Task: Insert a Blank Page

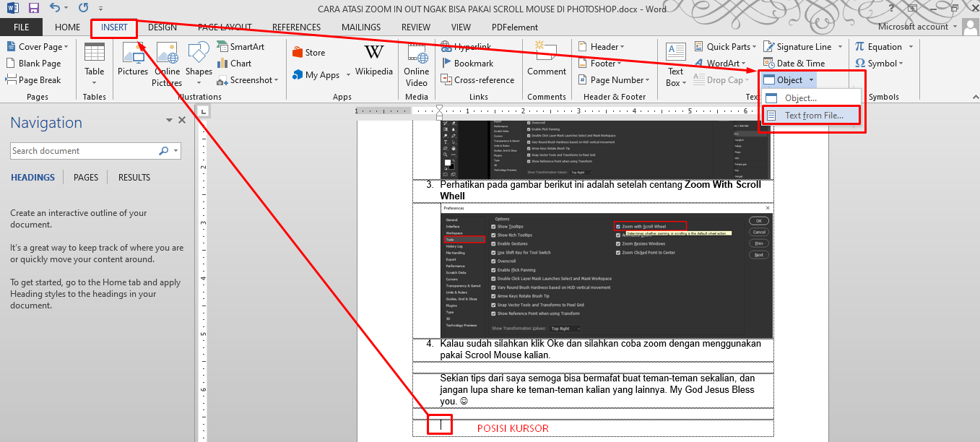Action: click(x=34, y=64)
